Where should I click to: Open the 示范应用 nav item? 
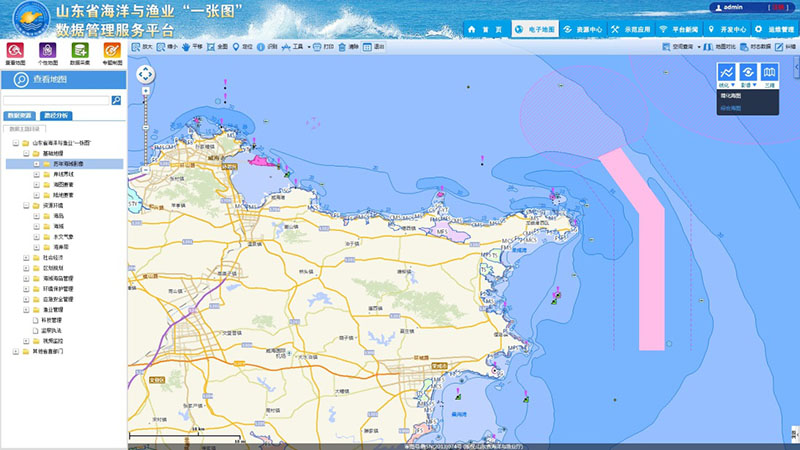click(631, 30)
